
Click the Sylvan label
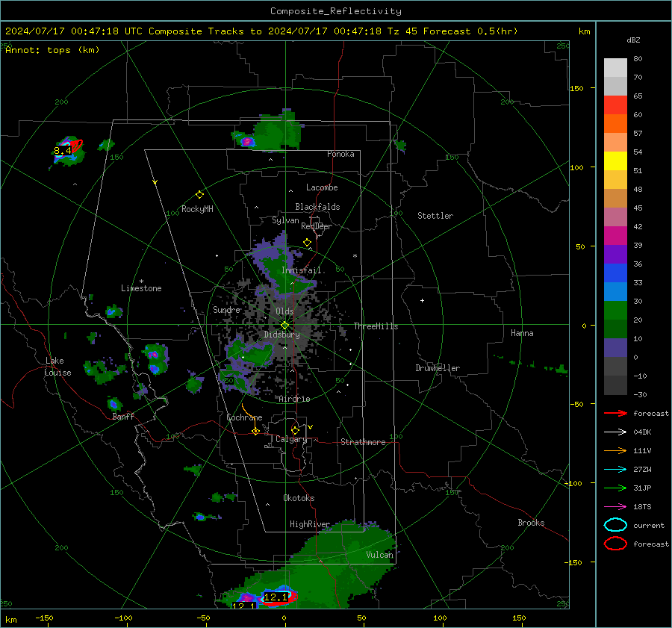(285, 220)
